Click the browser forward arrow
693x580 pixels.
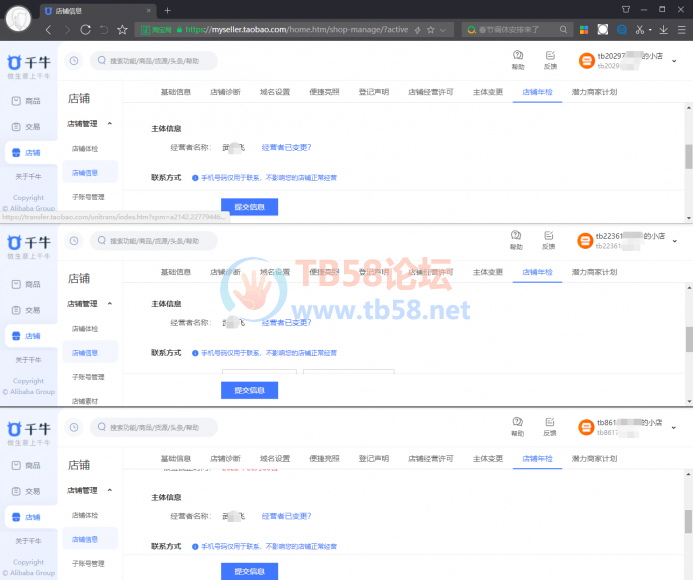coord(67,30)
